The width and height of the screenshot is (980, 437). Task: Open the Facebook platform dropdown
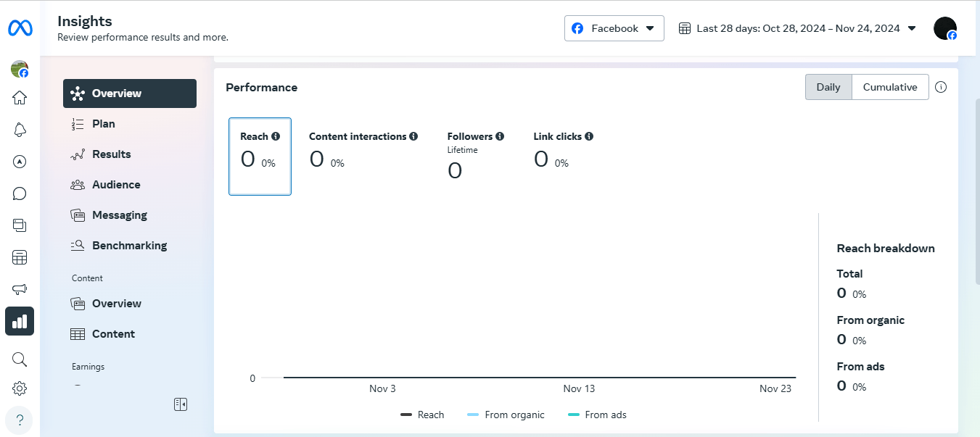pos(614,28)
